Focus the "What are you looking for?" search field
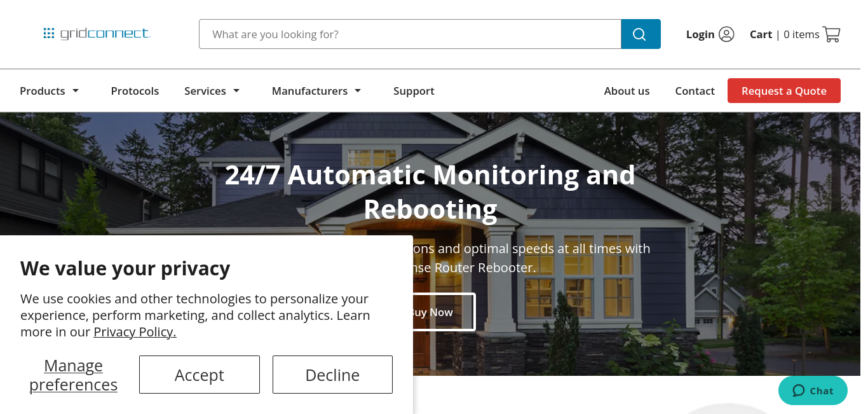 coord(410,34)
